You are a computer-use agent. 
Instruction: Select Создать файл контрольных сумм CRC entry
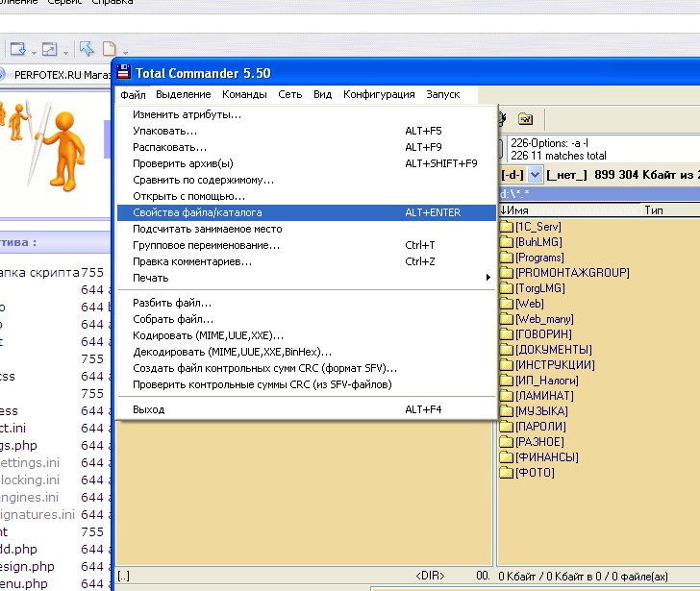point(307,368)
